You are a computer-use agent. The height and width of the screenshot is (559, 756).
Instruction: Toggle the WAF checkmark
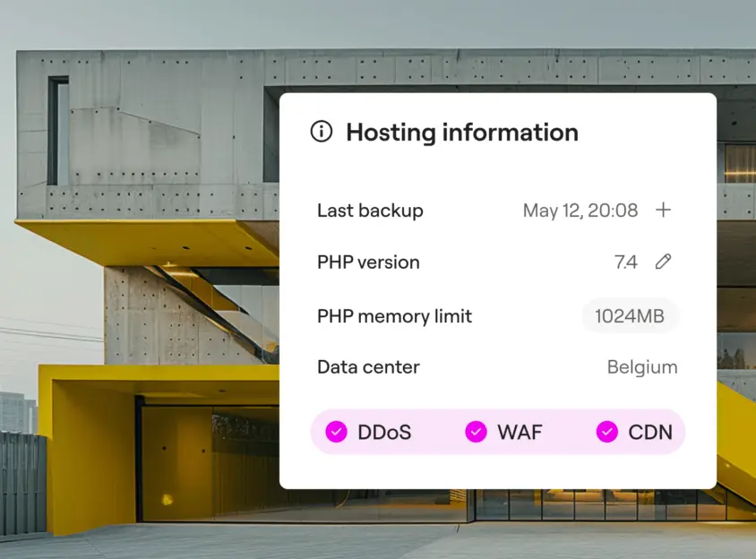476,432
